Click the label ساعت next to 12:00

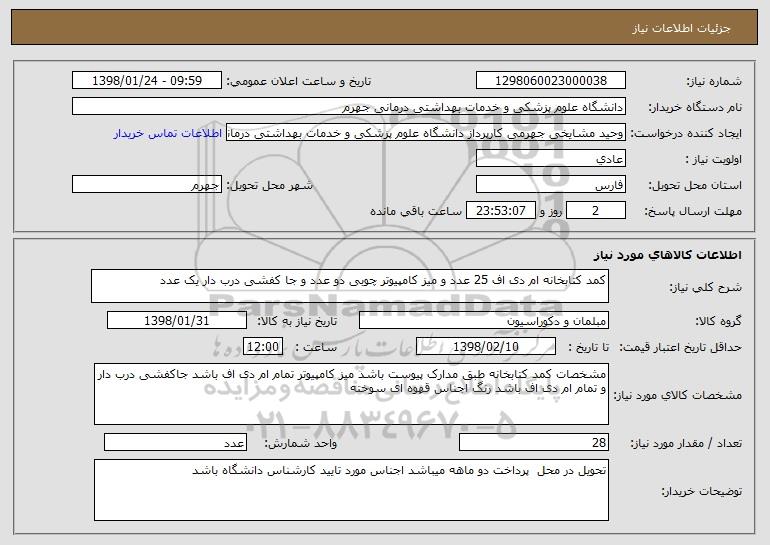coord(316,347)
